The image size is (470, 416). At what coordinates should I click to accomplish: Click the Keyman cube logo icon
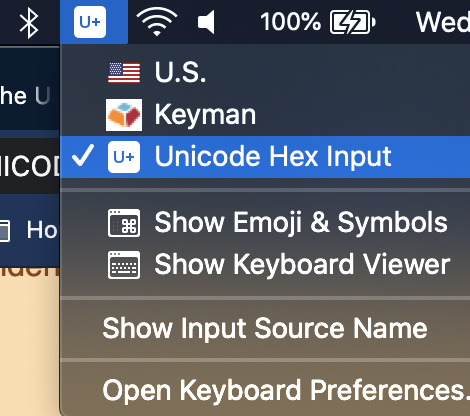coord(124,115)
